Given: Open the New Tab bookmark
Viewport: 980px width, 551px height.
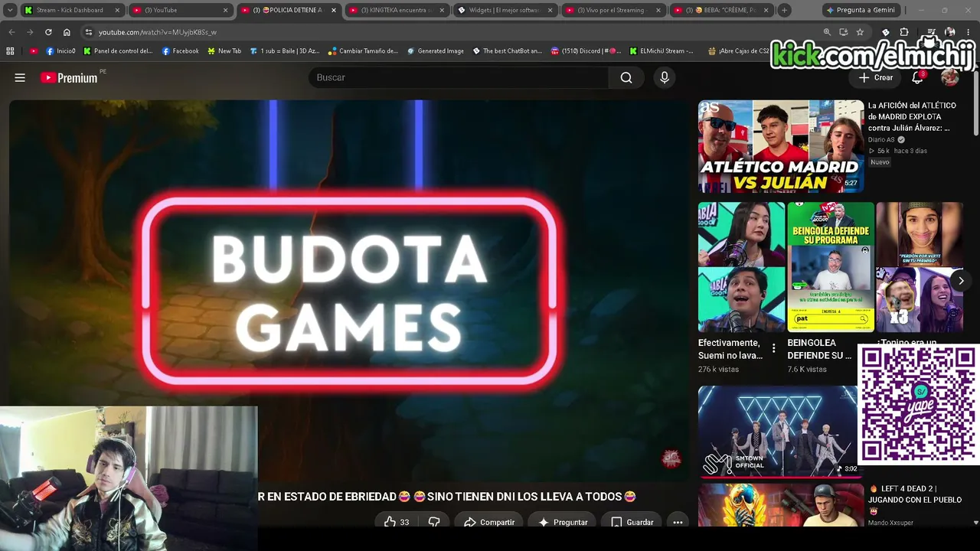Looking at the screenshot, I should click(224, 51).
